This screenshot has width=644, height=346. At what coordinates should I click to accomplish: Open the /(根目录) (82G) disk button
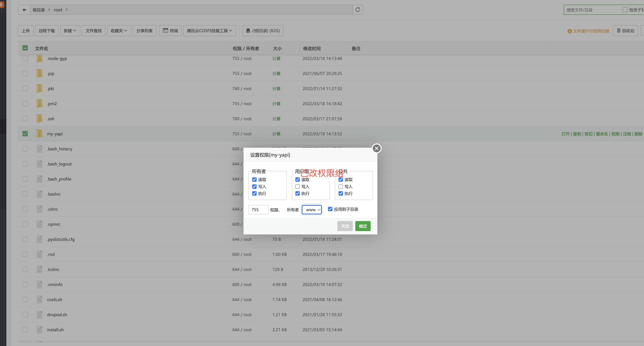pyautogui.click(x=263, y=30)
